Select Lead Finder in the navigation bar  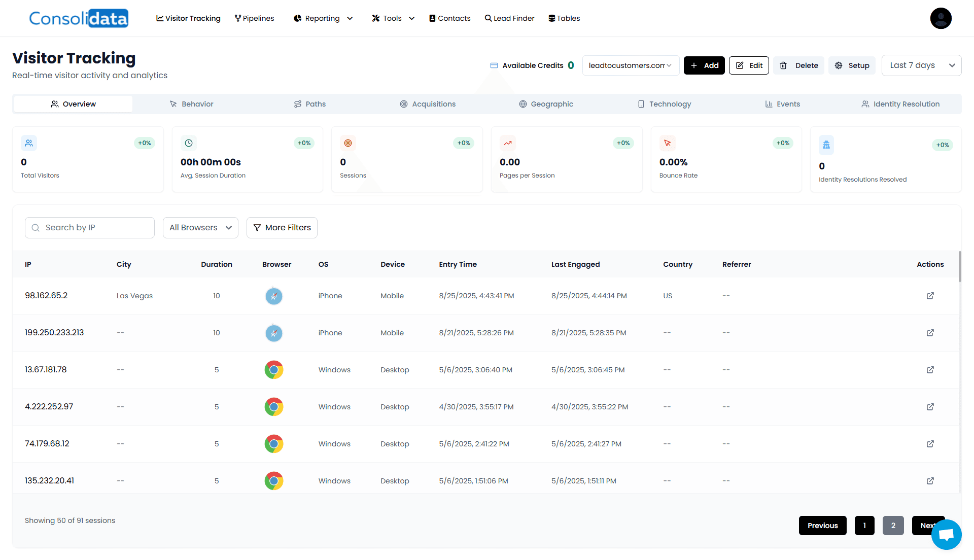coord(509,18)
